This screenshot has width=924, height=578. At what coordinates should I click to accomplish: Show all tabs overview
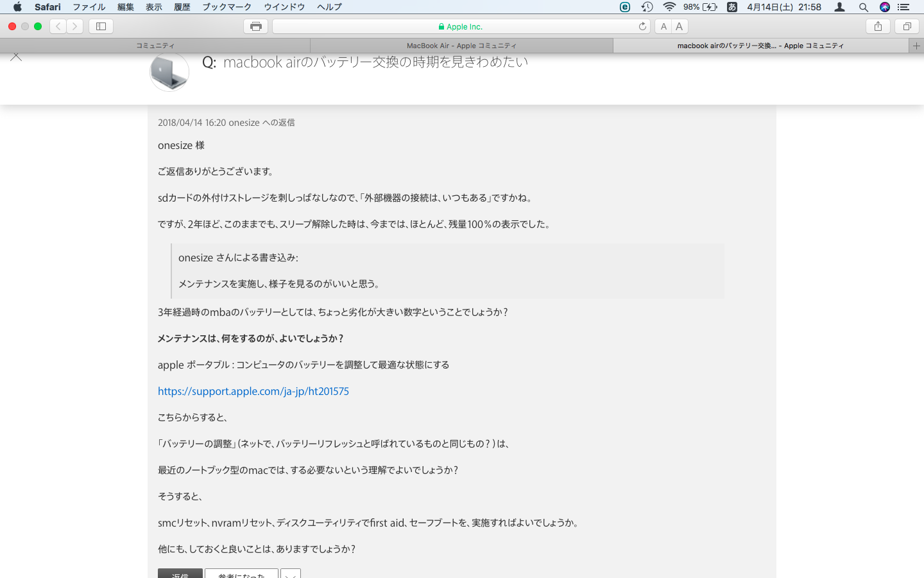(x=907, y=26)
